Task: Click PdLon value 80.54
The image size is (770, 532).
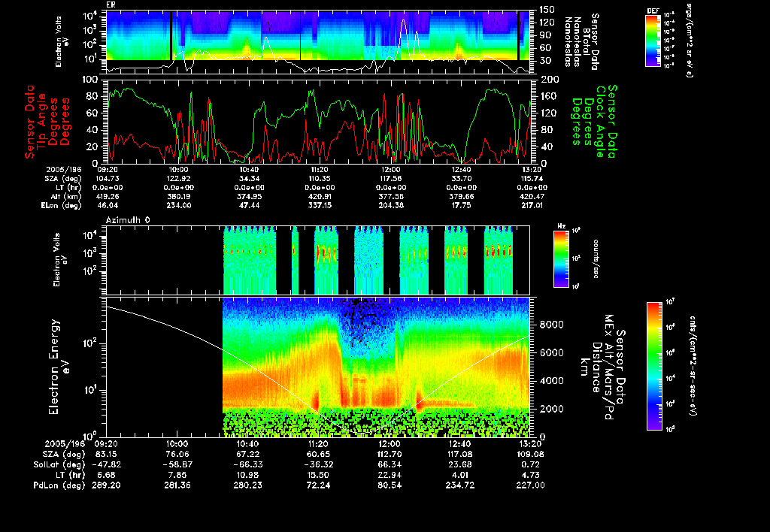Action: tap(390, 485)
